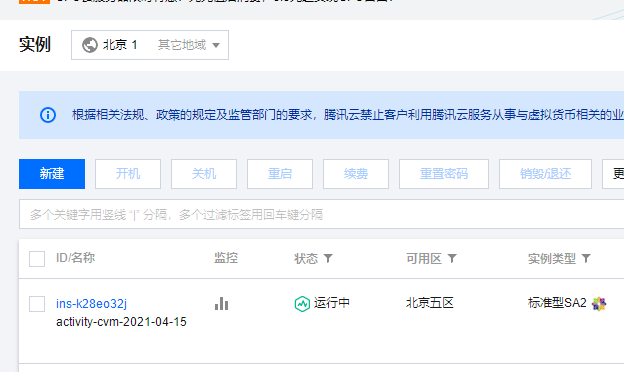
Task: Expand the 其它地域 region dropdown
Action: (189, 45)
